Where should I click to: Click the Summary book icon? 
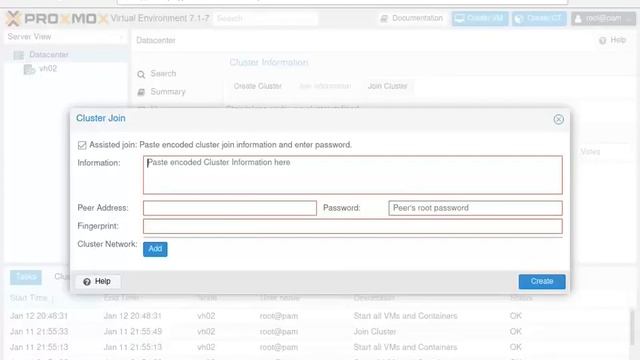point(141,92)
